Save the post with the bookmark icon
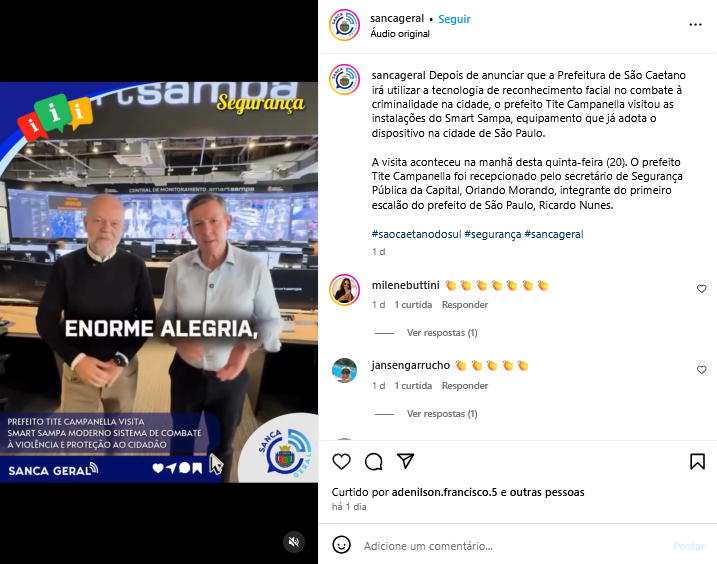The height and width of the screenshot is (564, 717). pos(697,462)
